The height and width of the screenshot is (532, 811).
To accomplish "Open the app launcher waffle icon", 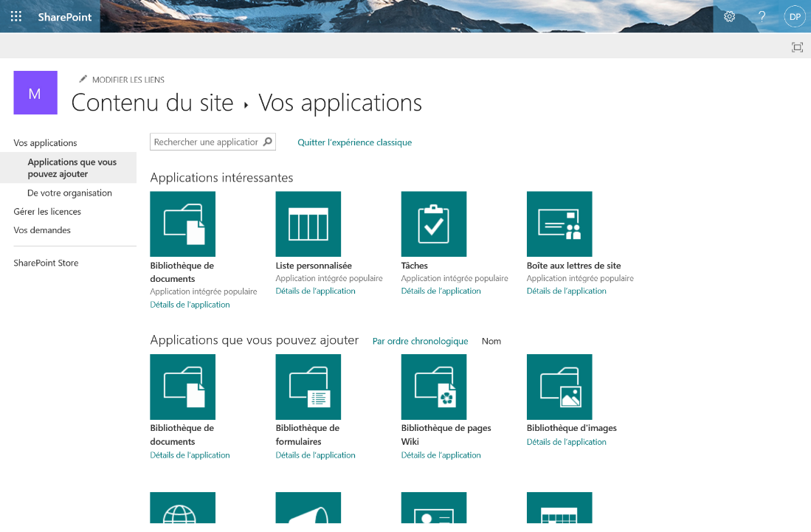I will 16,16.
